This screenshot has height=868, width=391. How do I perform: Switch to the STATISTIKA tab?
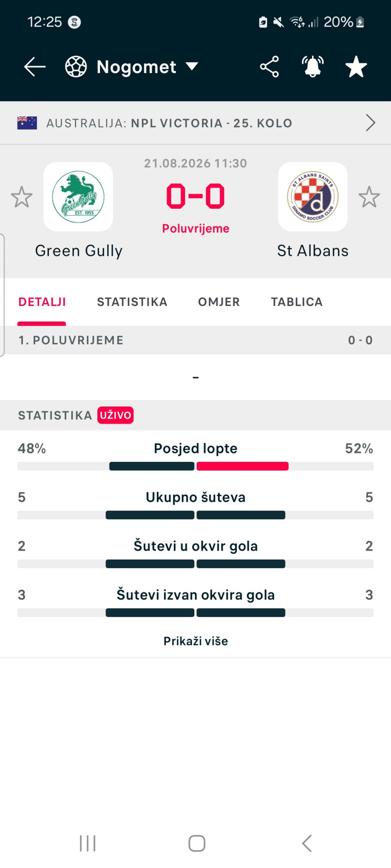[132, 302]
